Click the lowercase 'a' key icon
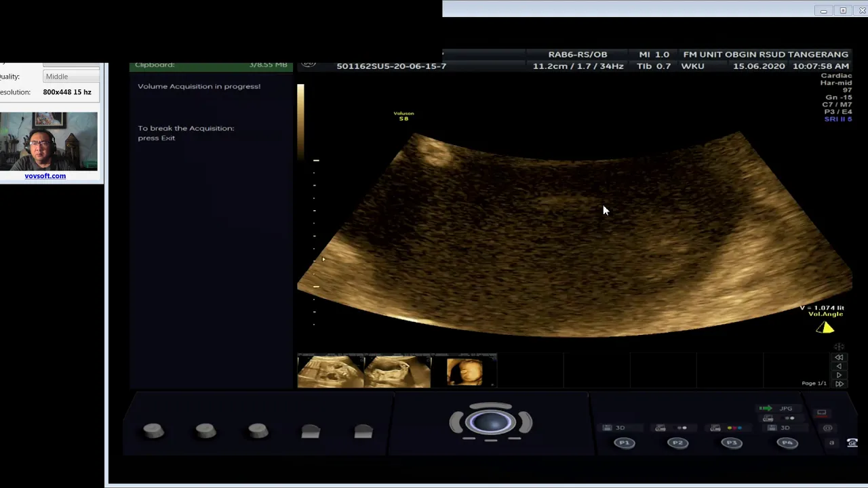868x488 pixels. pos(831,443)
